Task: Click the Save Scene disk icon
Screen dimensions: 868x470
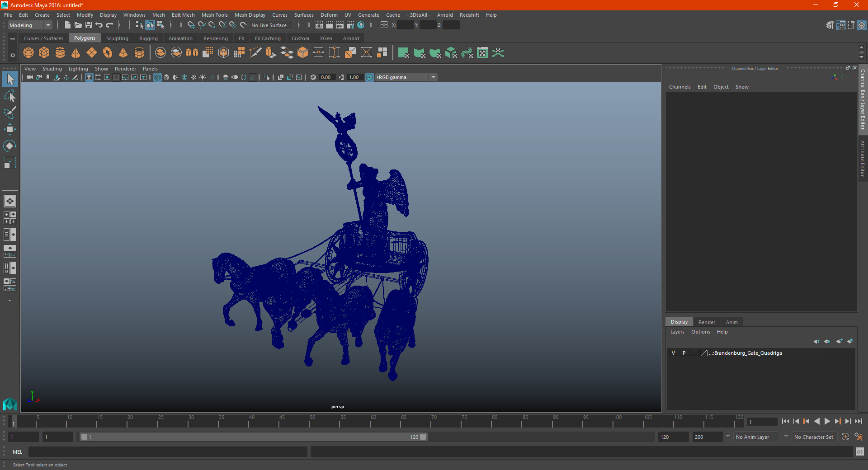Action: 89,25
